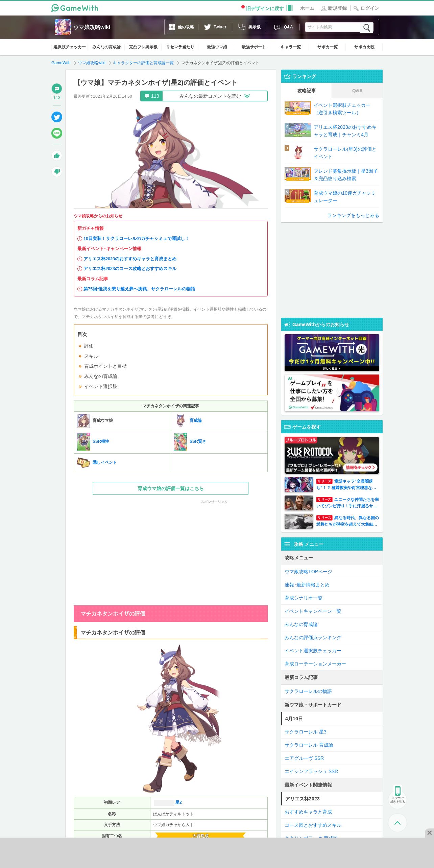Image resolution: width=434 pixels, height=868 pixels.
Task: Open サポカ一覧 nav item
Action: tap(328, 47)
